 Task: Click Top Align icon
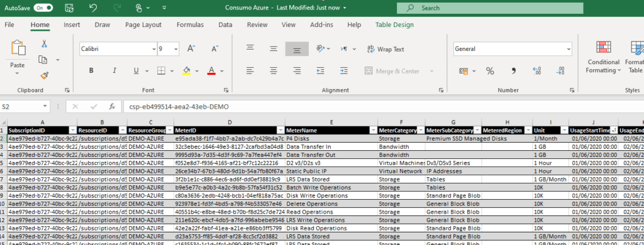click(x=250, y=48)
